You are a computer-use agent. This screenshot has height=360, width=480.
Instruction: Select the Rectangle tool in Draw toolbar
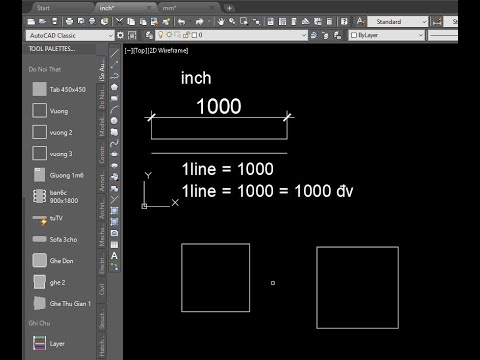click(114, 98)
